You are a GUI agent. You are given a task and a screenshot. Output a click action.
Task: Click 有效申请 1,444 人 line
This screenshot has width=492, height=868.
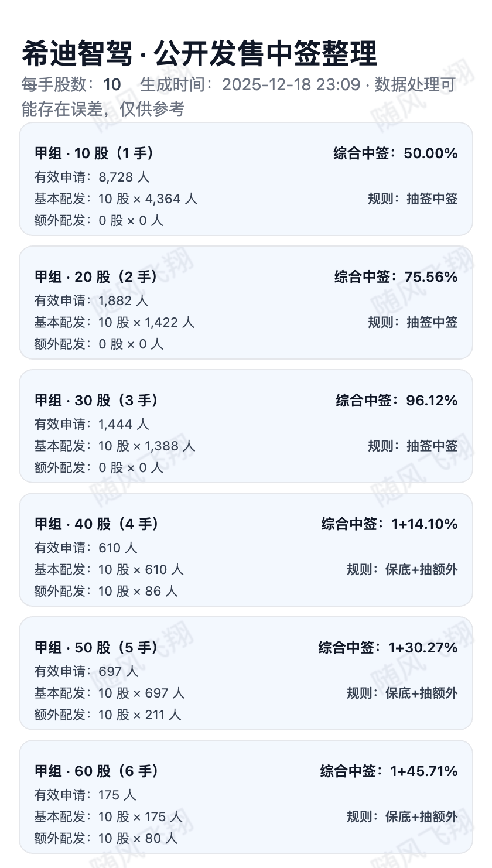click(x=92, y=424)
